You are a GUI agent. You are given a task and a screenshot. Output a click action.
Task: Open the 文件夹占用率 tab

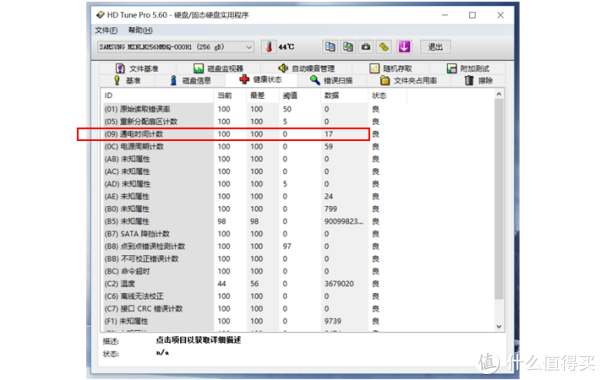[409, 80]
